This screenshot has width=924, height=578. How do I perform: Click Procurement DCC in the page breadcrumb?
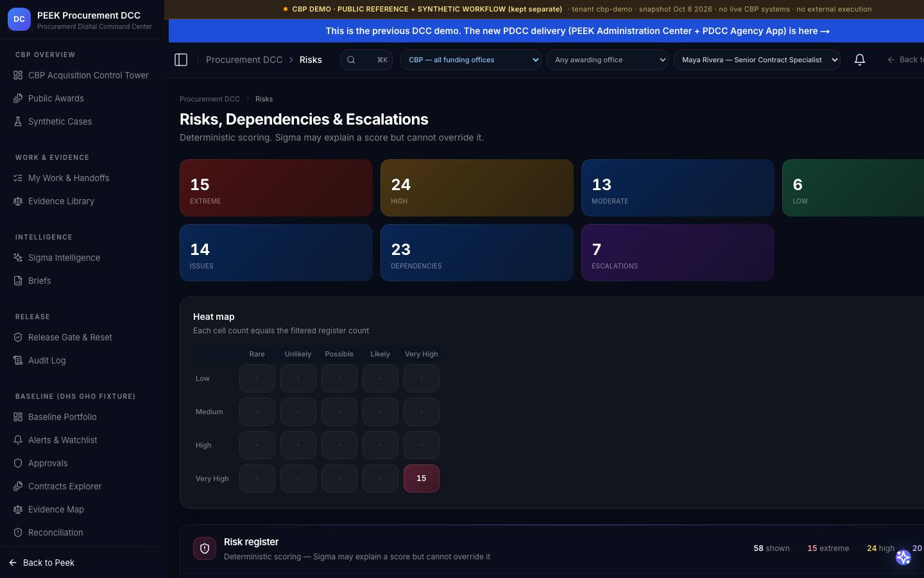pos(210,99)
